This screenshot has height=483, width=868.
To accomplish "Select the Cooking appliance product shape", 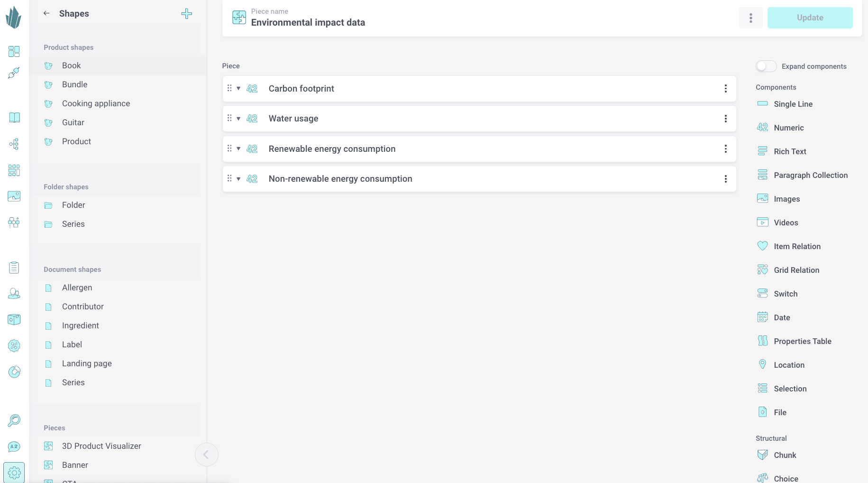I will click(x=96, y=103).
